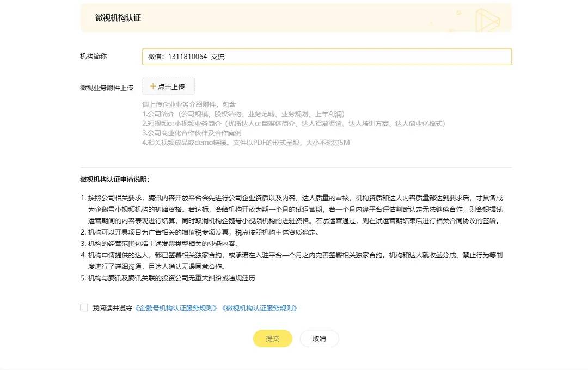
Task: Click the 取消 button
Action: [x=319, y=338]
